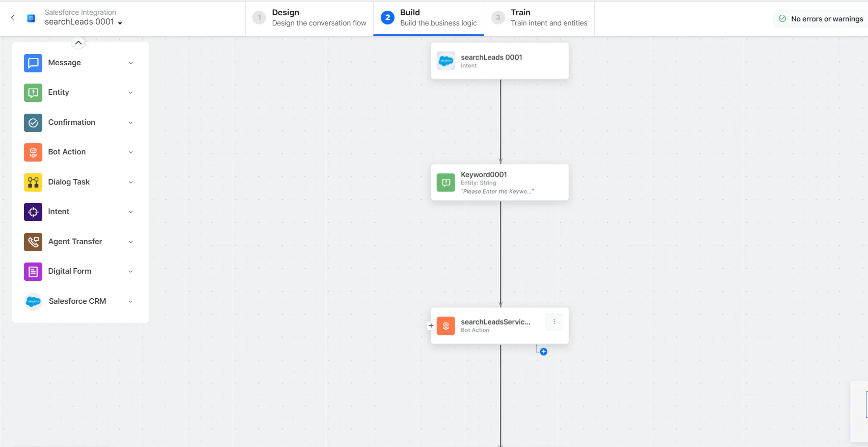Click the Confirmation node icon
This screenshot has width=868, height=447.
(33, 123)
